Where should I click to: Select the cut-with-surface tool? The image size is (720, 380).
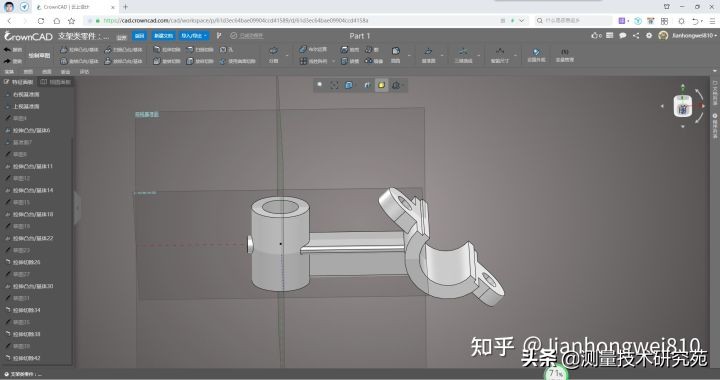[237, 61]
